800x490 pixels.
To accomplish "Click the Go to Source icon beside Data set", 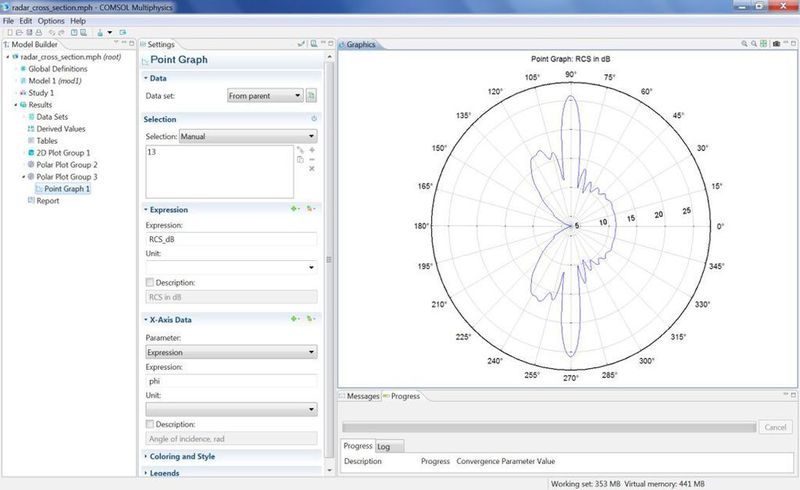I will click(311, 95).
